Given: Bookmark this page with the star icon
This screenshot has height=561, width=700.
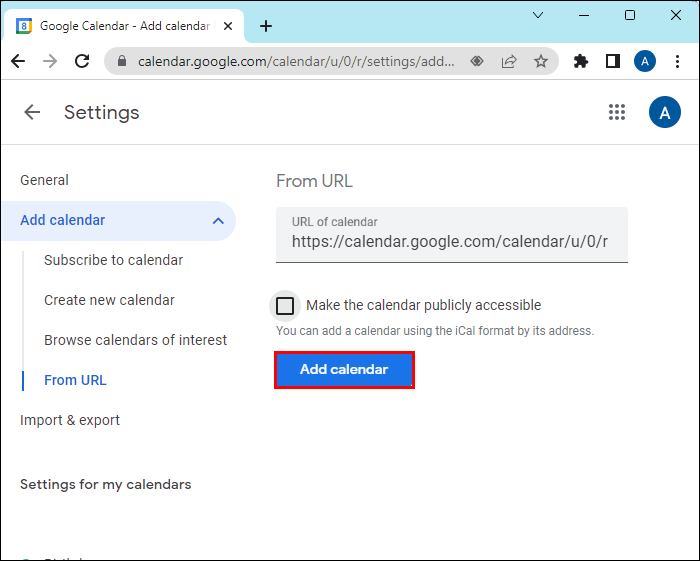Looking at the screenshot, I should pyautogui.click(x=541, y=61).
